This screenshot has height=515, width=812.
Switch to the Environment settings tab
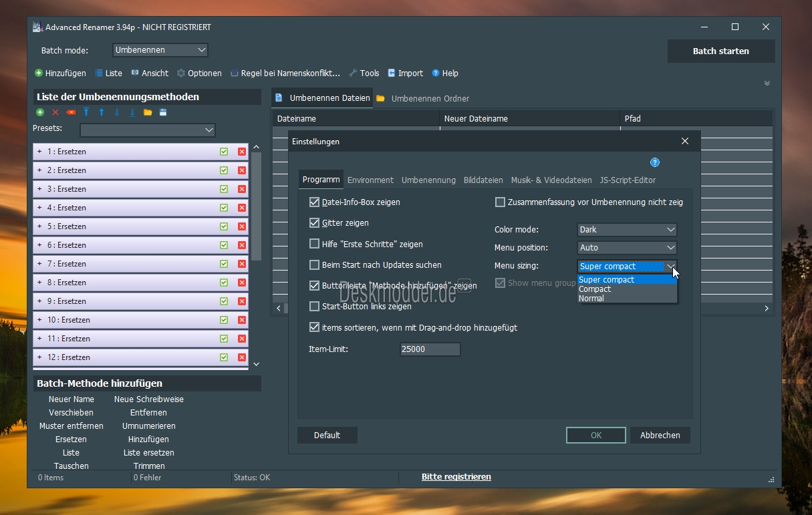[x=370, y=180]
